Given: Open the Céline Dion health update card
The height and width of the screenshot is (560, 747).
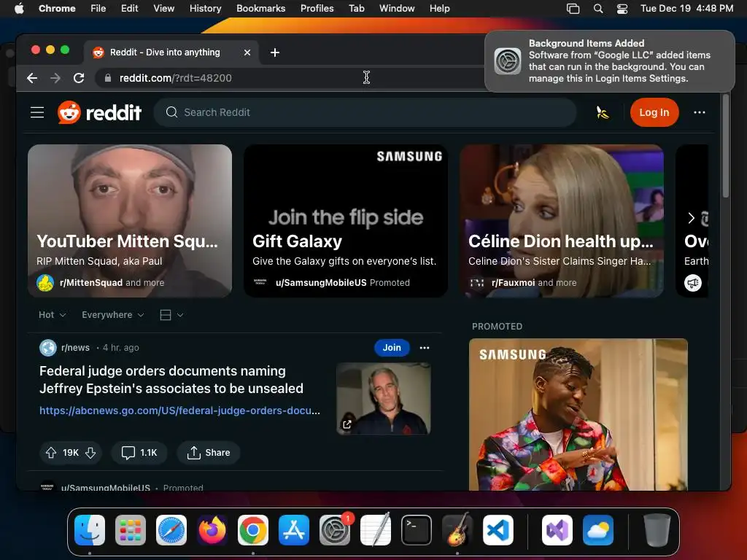Looking at the screenshot, I should tap(562, 221).
